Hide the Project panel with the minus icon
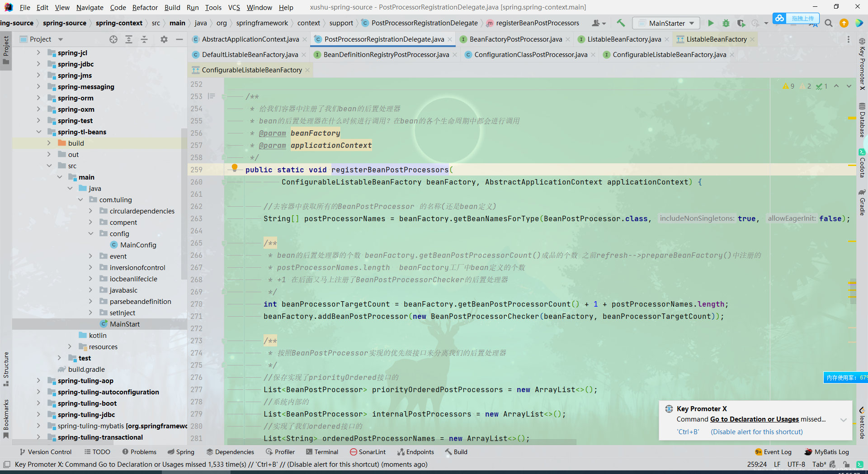 179,39
